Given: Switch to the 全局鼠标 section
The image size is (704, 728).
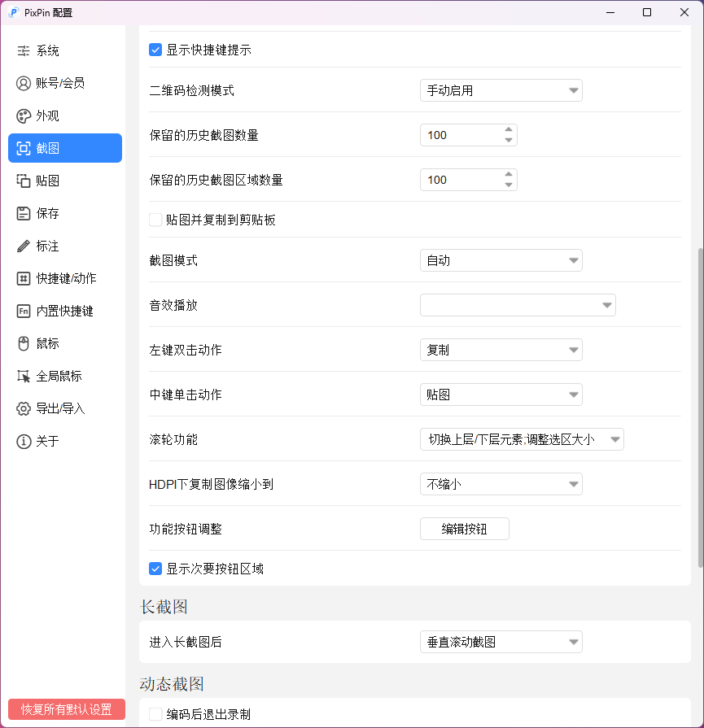Looking at the screenshot, I should (59, 376).
